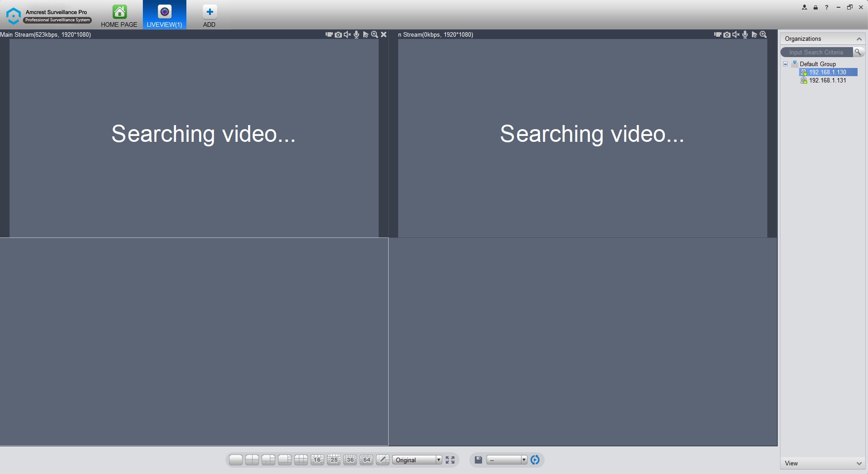Switch to four-window split layout
Image resolution: width=868 pixels, height=474 pixels.
point(252,460)
